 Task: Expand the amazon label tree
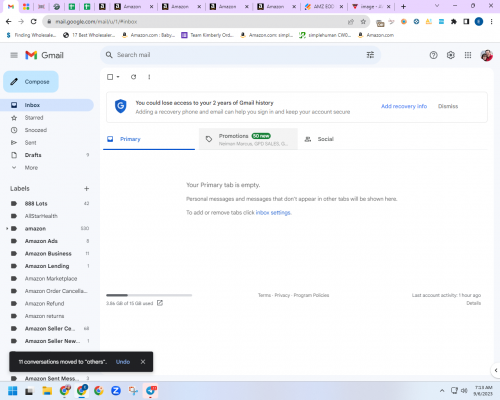click(7, 229)
